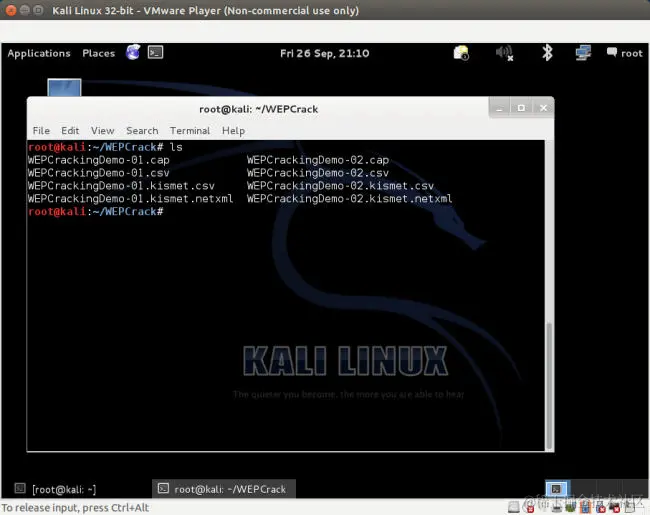
Task: Launch terminal from top panel icon
Action: [155, 52]
